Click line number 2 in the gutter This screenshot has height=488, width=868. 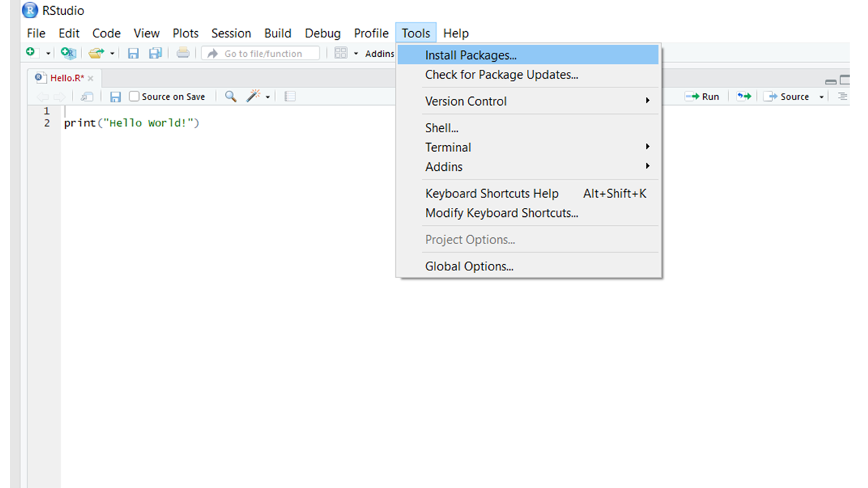click(46, 123)
